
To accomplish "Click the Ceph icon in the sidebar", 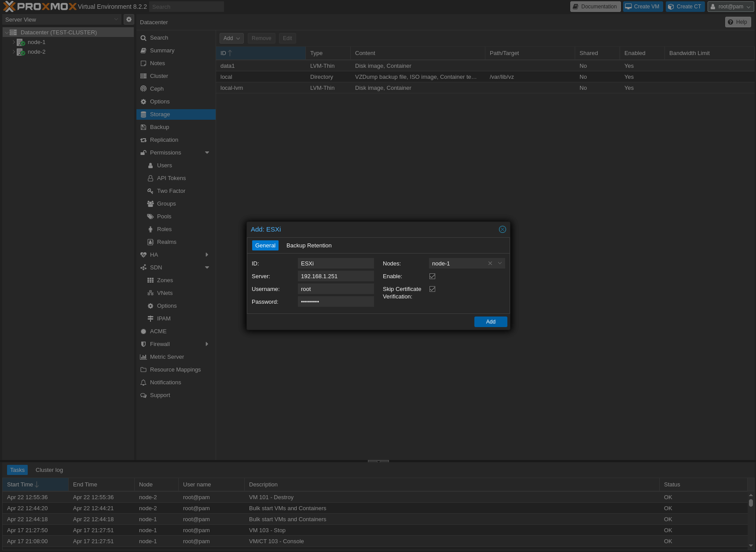I will coord(143,89).
